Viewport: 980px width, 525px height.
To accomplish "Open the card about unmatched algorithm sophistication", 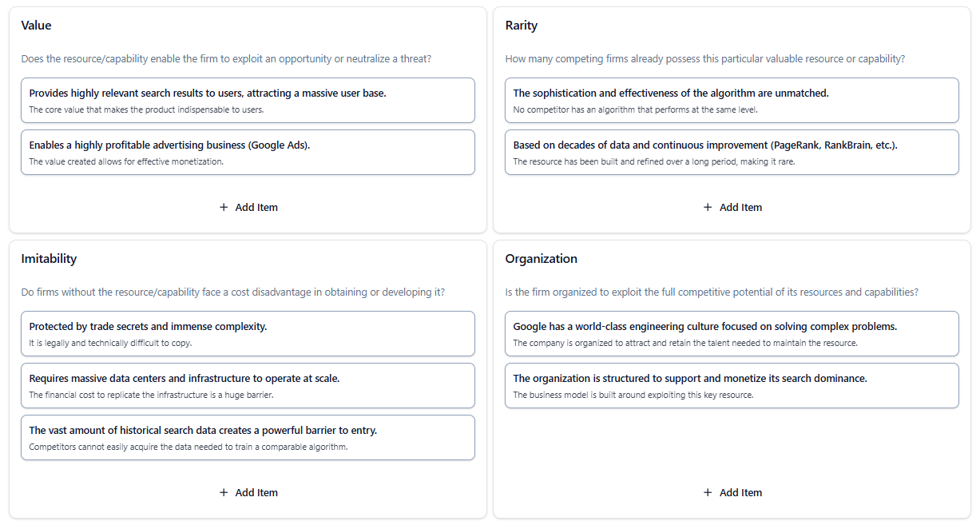I will click(732, 100).
